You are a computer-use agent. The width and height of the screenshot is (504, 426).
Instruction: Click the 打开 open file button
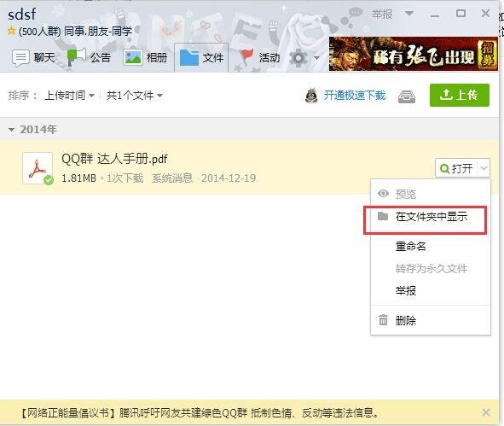tap(456, 168)
